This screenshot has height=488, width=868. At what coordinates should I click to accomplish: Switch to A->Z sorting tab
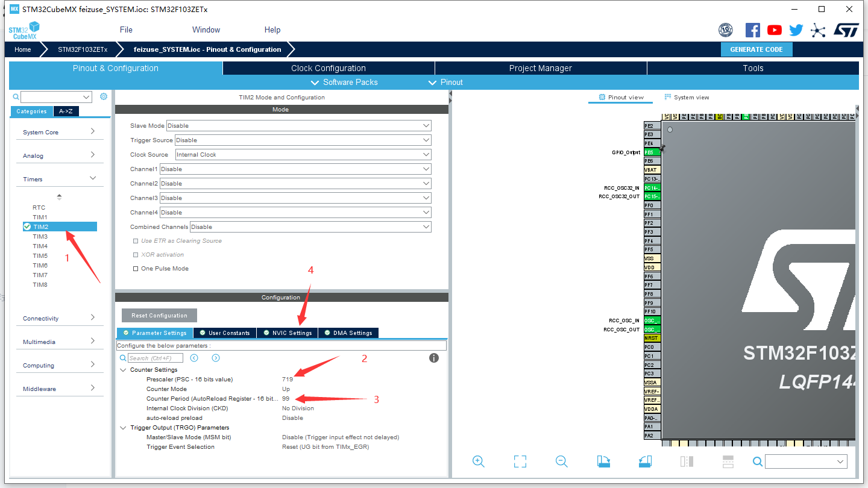click(66, 111)
